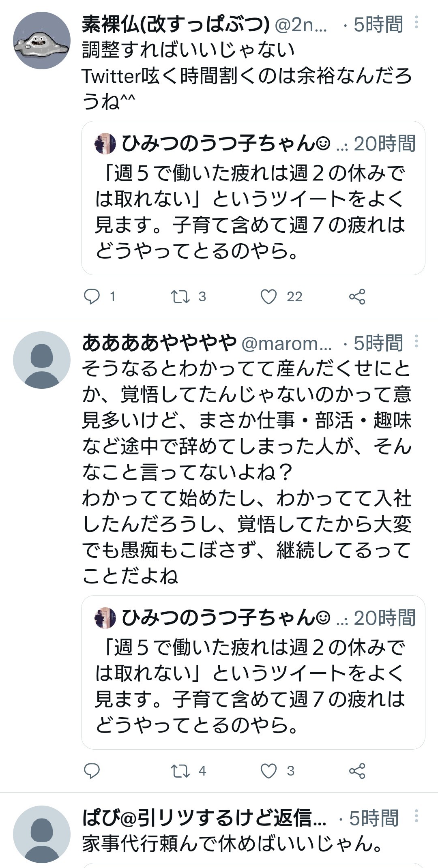438x868 pixels.
Task: Reply to ああああやややや's tweet
Action: (92, 771)
